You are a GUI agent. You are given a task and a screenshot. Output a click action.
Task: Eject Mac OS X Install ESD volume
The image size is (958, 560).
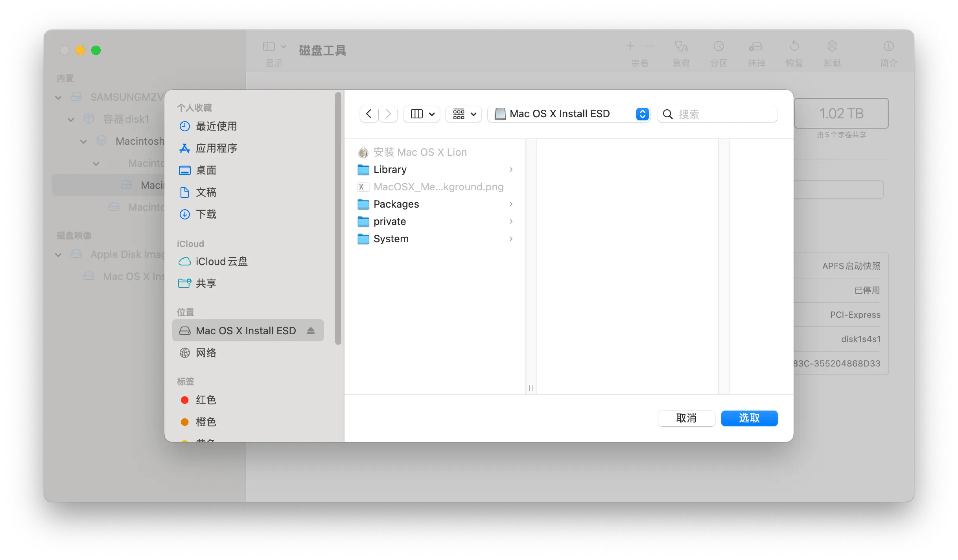311,331
